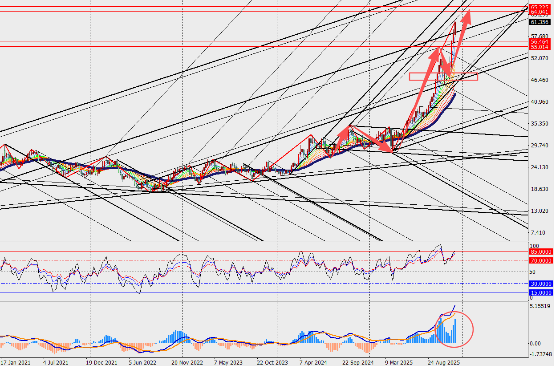Click the 9 Mar 2025 date label
This screenshot has width=554, height=366.
pyautogui.click(x=399, y=363)
